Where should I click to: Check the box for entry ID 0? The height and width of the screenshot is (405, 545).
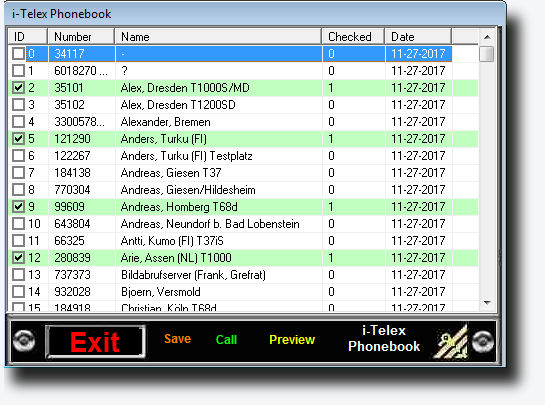point(18,54)
